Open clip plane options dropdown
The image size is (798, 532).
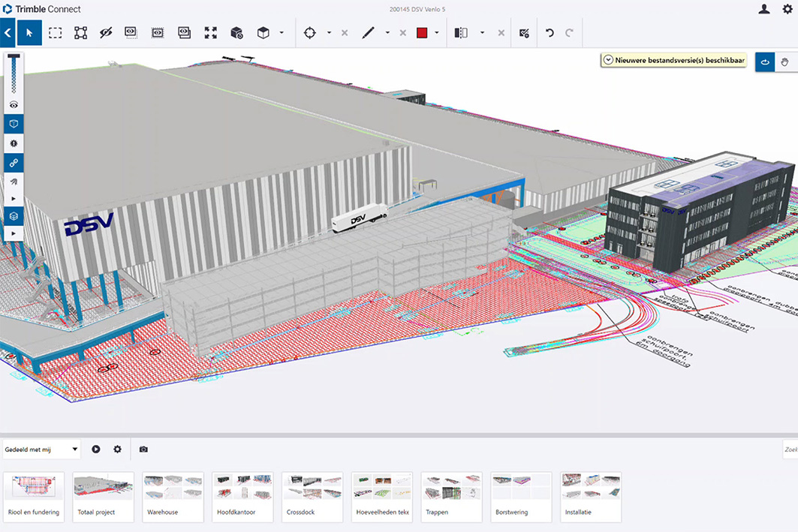pos(482,33)
